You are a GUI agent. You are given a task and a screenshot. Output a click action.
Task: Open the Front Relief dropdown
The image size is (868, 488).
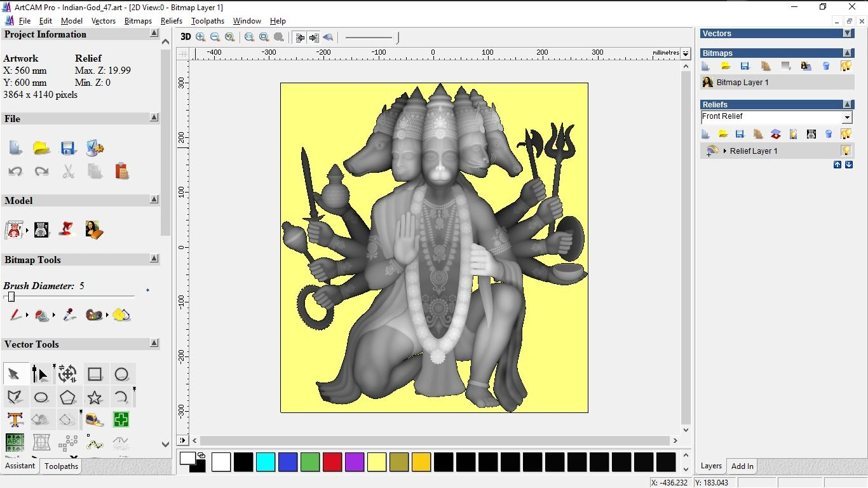coord(848,117)
